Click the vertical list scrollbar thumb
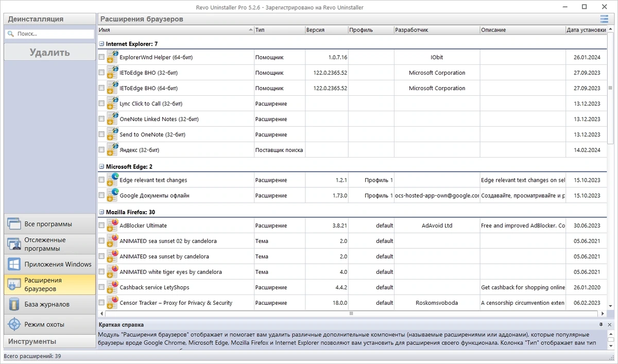The image size is (618, 364). pyautogui.click(x=610, y=89)
